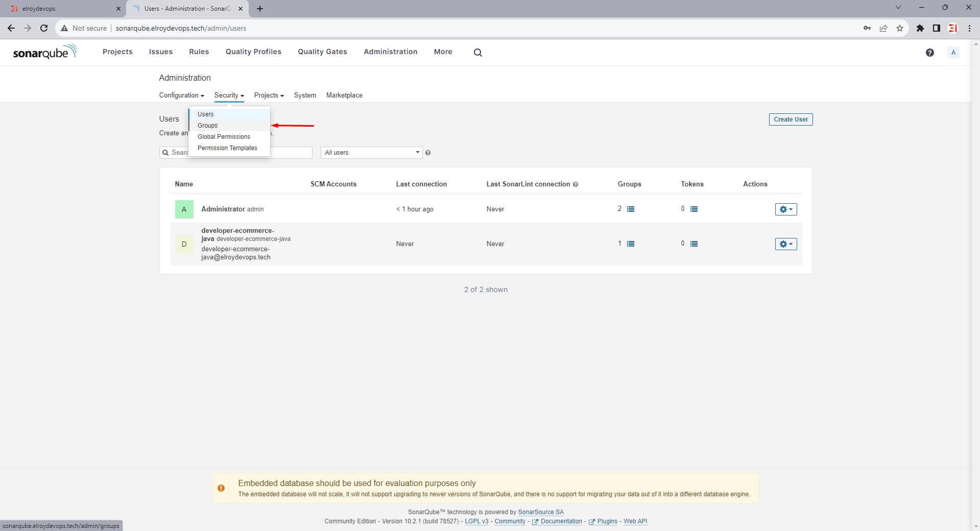Open new browser tab
Viewport: 980px width, 531px height.
tap(260, 9)
